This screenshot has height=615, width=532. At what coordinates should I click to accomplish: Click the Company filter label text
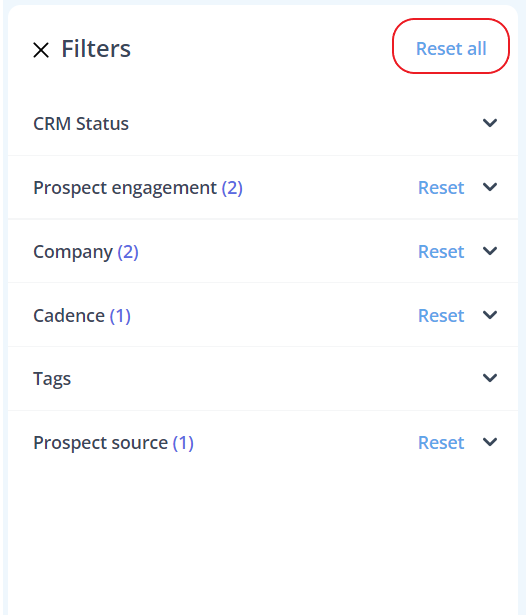73,252
